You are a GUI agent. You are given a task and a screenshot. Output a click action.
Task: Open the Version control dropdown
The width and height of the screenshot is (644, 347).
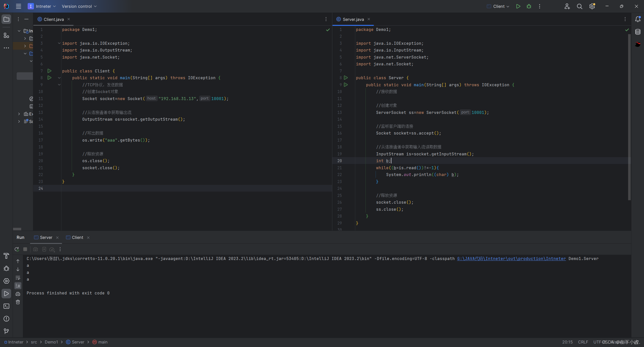[x=79, y=6]
